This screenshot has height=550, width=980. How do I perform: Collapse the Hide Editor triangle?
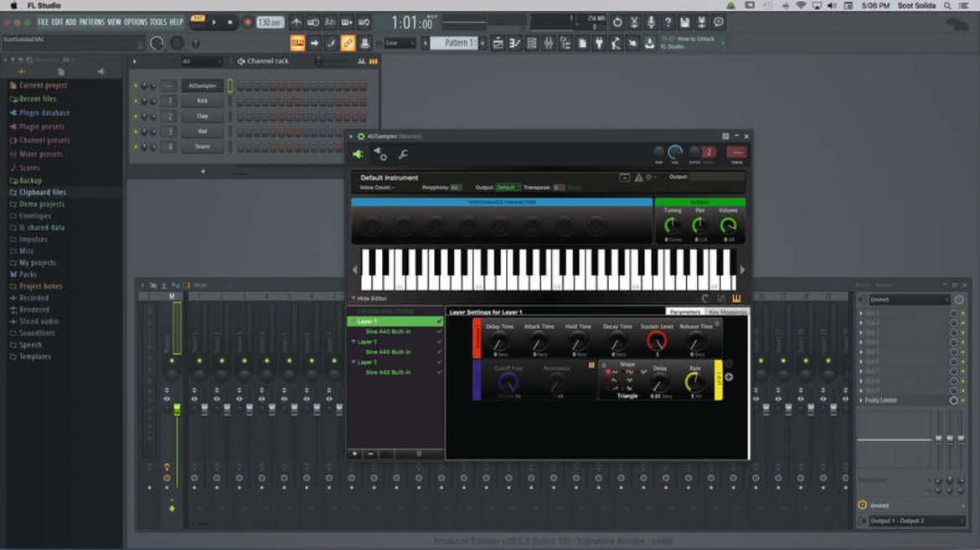353,299
